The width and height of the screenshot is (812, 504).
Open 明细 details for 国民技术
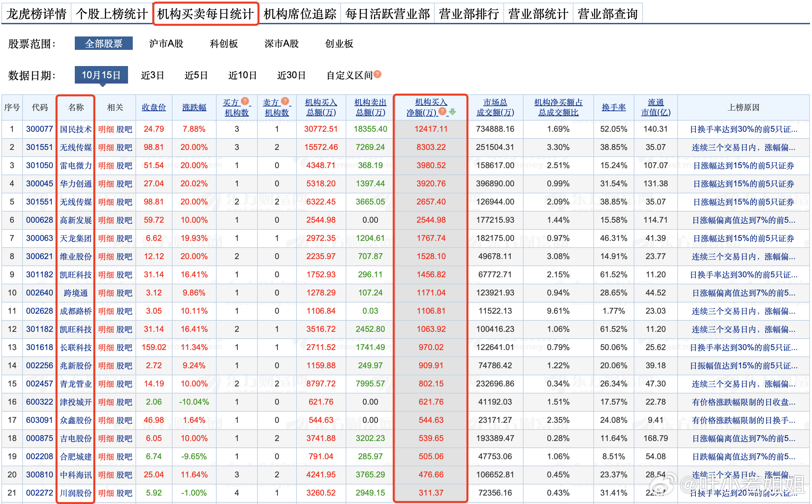point(106,129)
